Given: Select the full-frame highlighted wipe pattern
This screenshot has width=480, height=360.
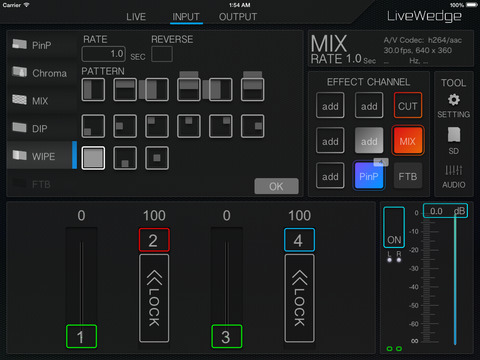Looking at the screenshot, I should [93, 158].
